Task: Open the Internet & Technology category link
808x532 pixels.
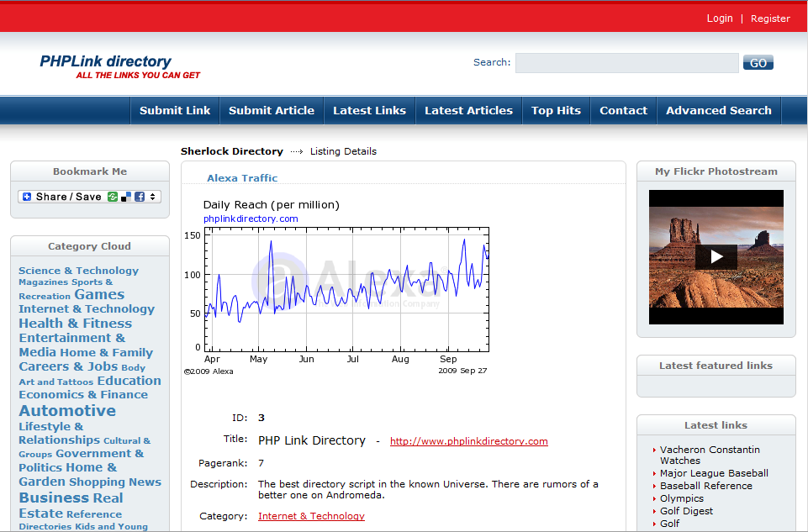Action: click(311, 516)
